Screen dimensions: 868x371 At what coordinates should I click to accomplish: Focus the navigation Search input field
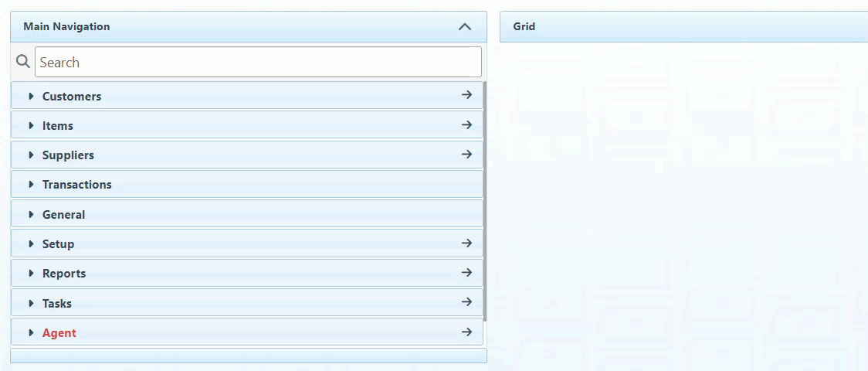(x=258, y=62)
